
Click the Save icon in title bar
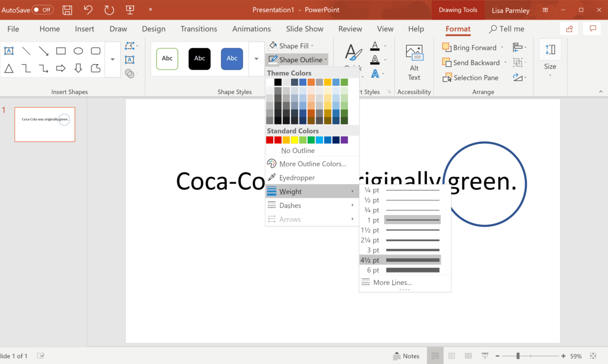click(x=67, y=10)
